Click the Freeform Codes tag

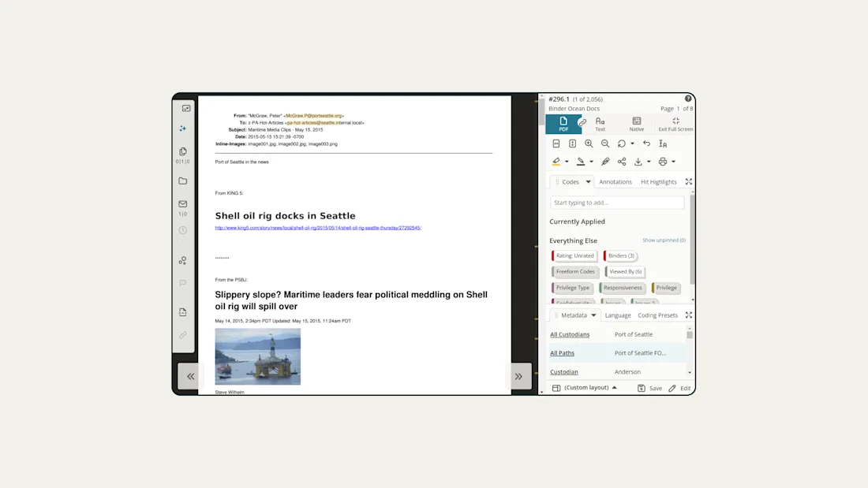point(574,272)
